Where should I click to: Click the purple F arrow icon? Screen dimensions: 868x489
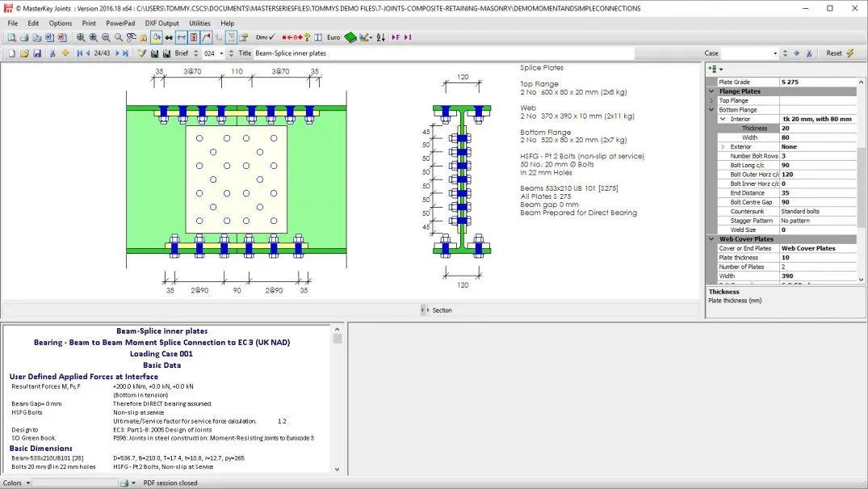pos(396,37)
